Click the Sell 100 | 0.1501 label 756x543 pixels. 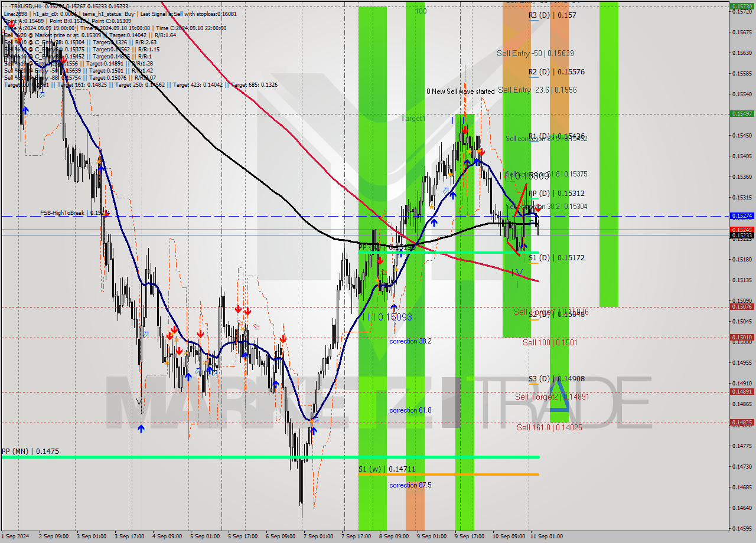[550, 342]
